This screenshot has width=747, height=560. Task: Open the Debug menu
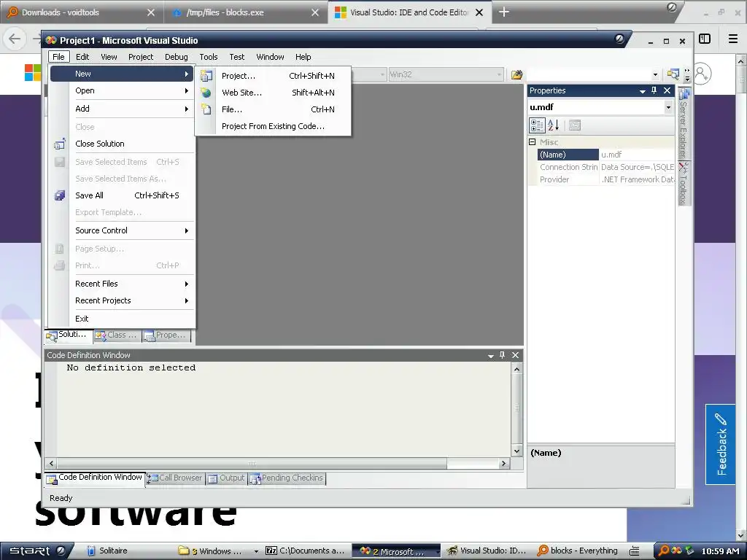pyautogui.click(x=177, y=57)
